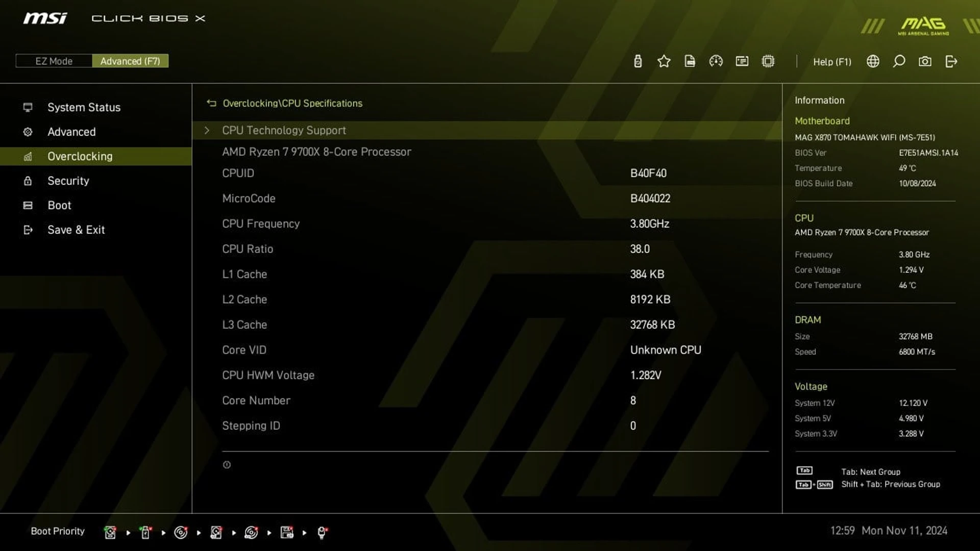Click motherboard name MAG X870 TOMAHAWK WIFI
The width and height of the screenshot is (980, 551).
click(865, 137)
